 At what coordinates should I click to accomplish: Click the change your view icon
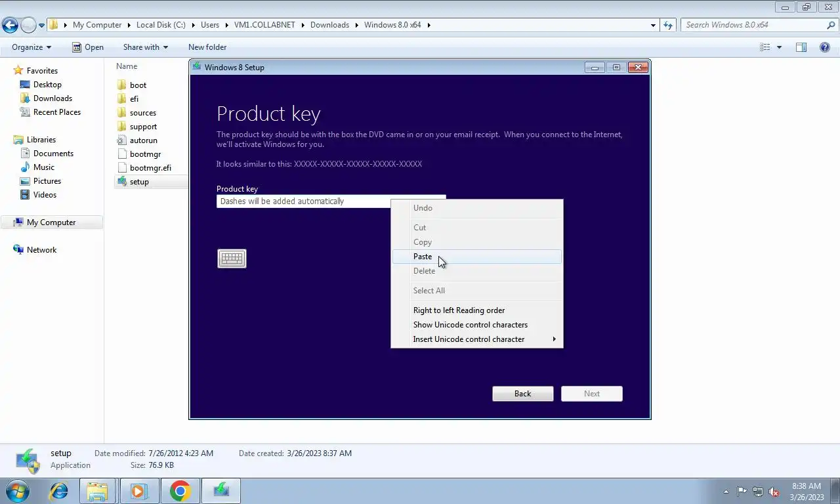pos(765,47)
